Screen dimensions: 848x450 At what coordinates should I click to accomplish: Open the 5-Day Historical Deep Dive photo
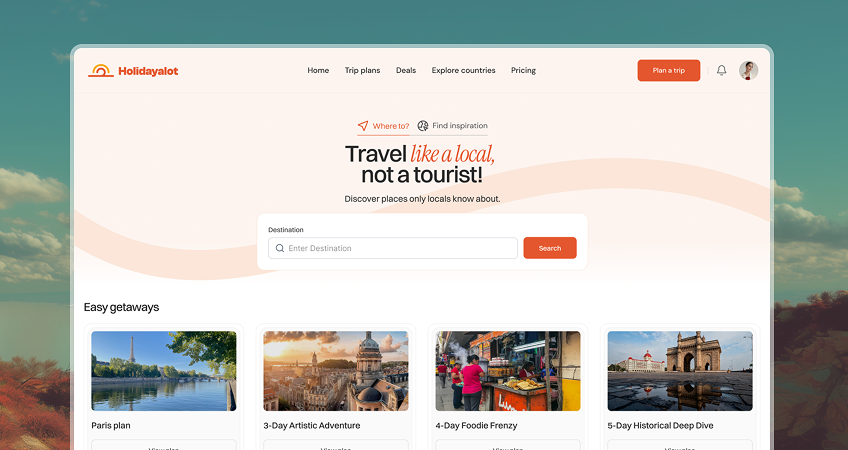tap(680, 371)
